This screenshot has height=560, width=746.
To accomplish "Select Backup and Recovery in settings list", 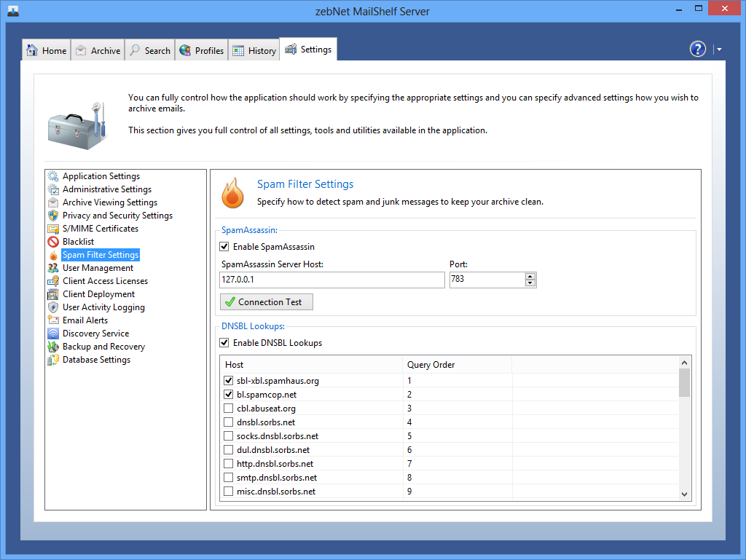I will click(x=103, y=347).
